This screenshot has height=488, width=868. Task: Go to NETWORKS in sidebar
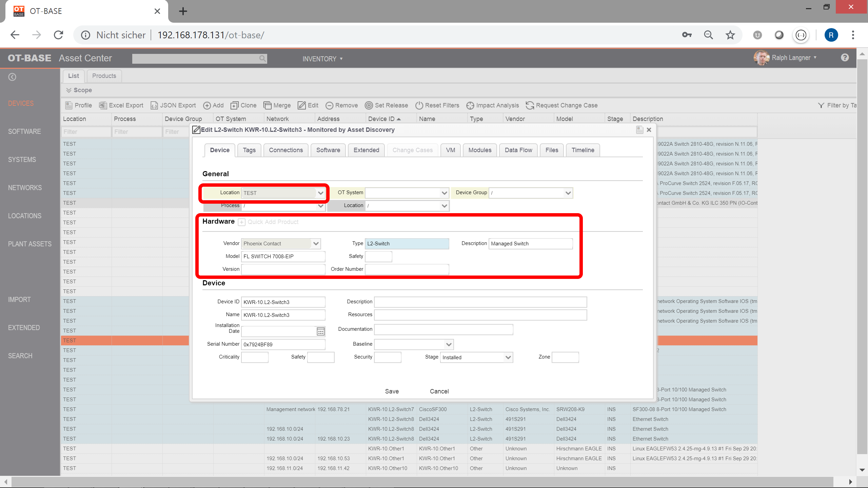coord(25,188)
